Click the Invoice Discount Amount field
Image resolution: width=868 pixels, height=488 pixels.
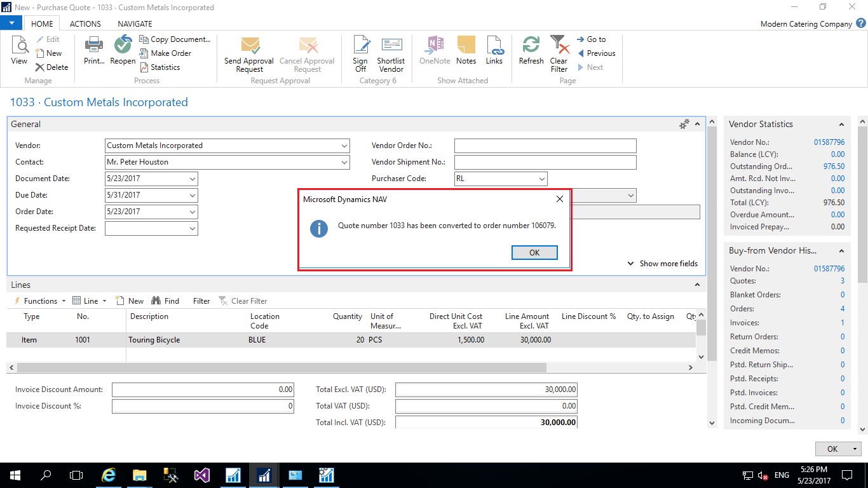pyautogui.click(x=203, y=390)
